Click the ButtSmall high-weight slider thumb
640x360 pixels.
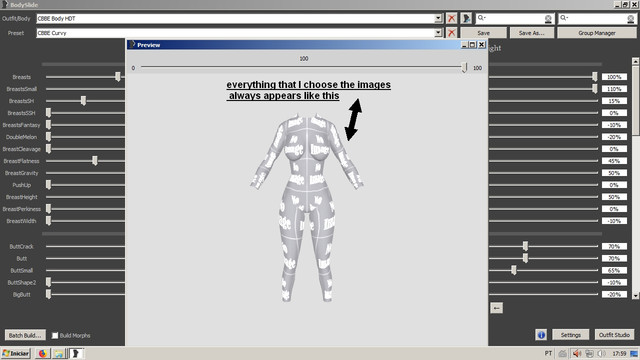(514, 270)
